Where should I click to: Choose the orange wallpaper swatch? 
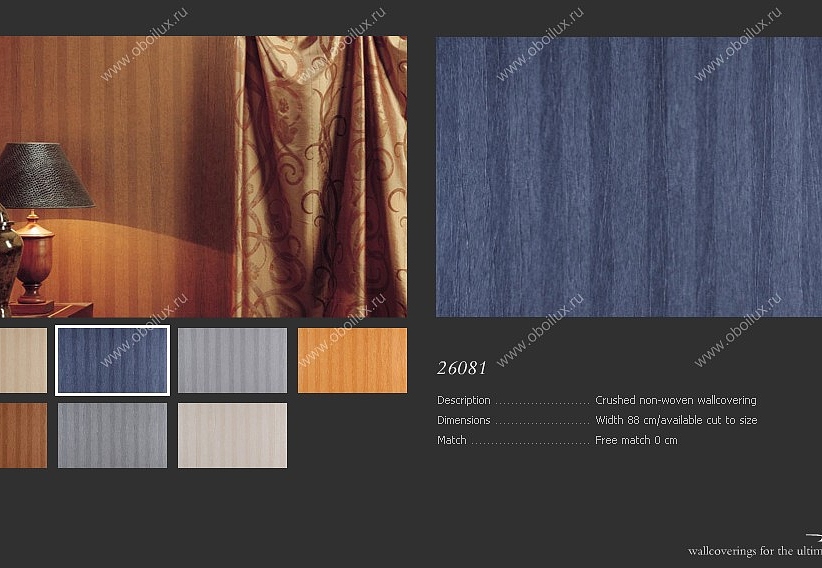point(352,360)
